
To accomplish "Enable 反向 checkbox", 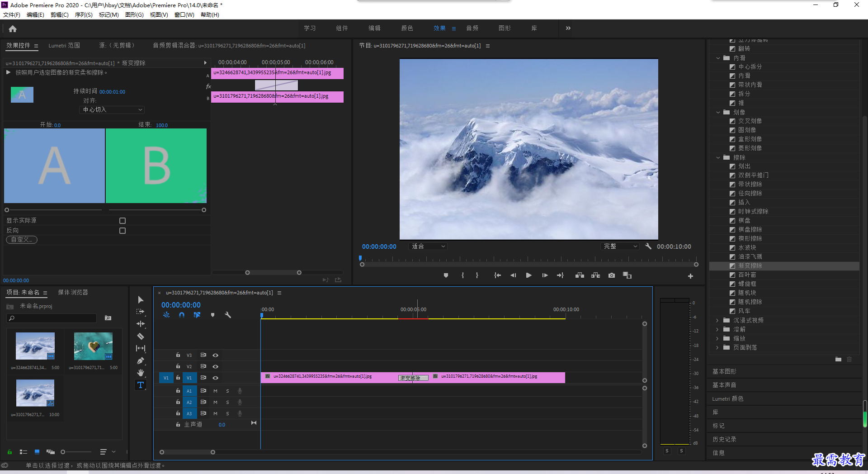I will pyautogui.click(x=123, y=231).
